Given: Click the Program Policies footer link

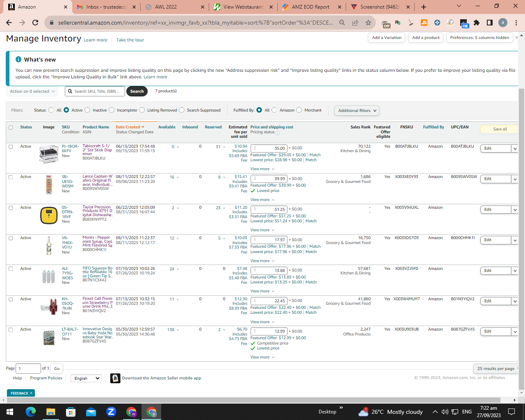Looking at the screenshot, I should [46, 378].
